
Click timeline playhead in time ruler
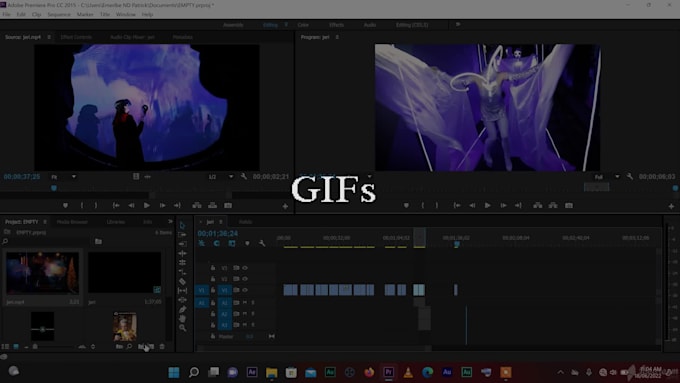[x=457, y=245]
